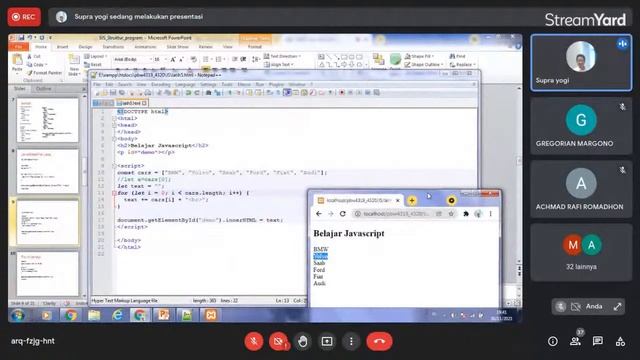The width and height of the screenshot is (640, 360).
Task: Open PowerPoint File tab
Action: [x=18, y=47]
